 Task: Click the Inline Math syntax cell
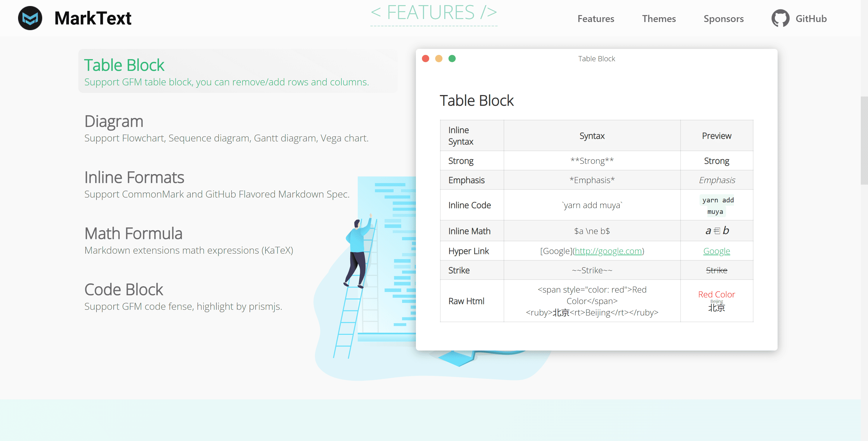coord(592,231)
